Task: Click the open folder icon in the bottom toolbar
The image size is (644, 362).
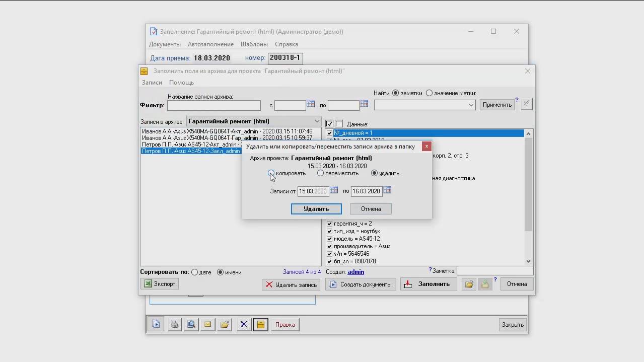Action: [225, 325]
